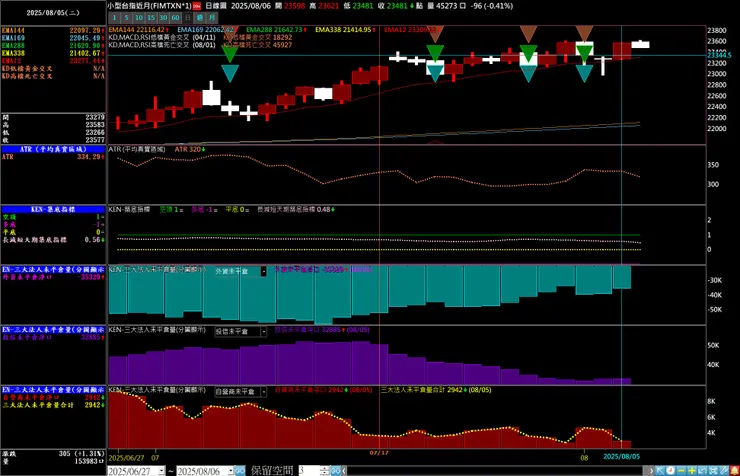The image size is (740, 476).
Task: Select the 60-minute timeframe button
Action: pos(176,17)
